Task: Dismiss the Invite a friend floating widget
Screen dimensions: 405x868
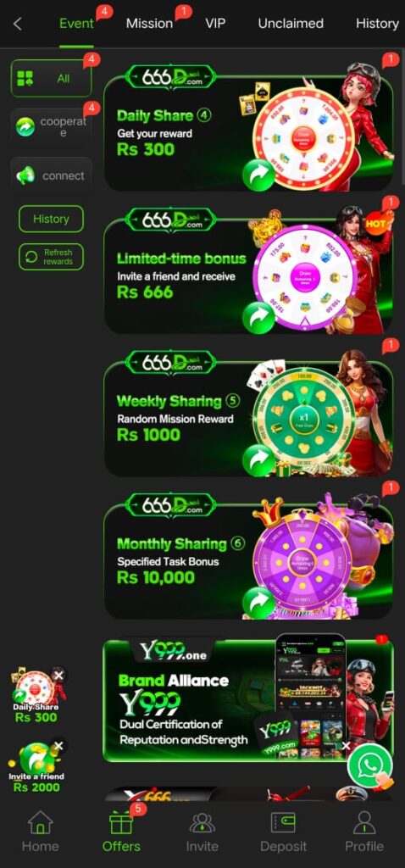Action: click(x=58, y=746)
